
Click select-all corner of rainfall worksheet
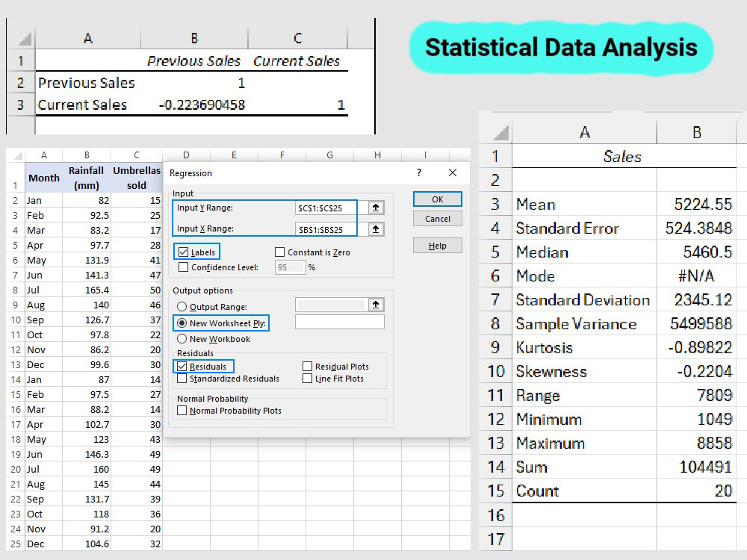tap(16, 155)
